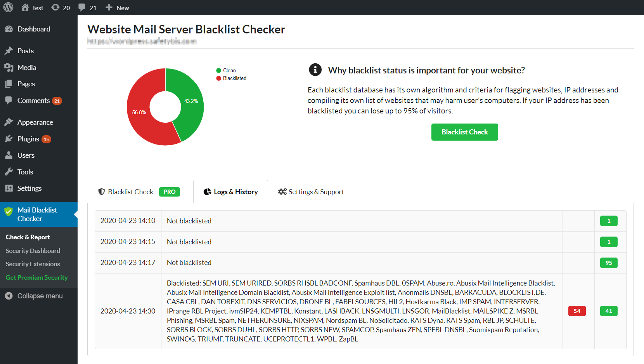This screenshot has height=364, width=644.
Task: Open the comments bubble icon in admin bar
Action: 82,7
